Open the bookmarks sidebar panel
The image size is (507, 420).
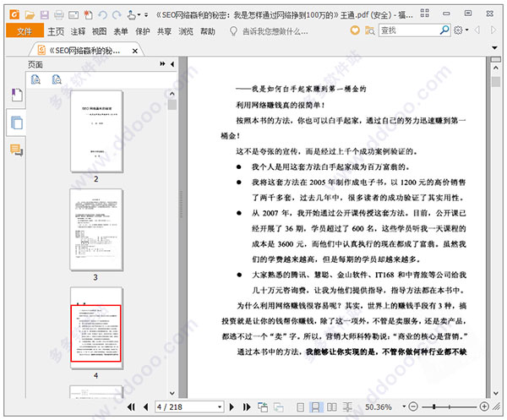[17, 95]
